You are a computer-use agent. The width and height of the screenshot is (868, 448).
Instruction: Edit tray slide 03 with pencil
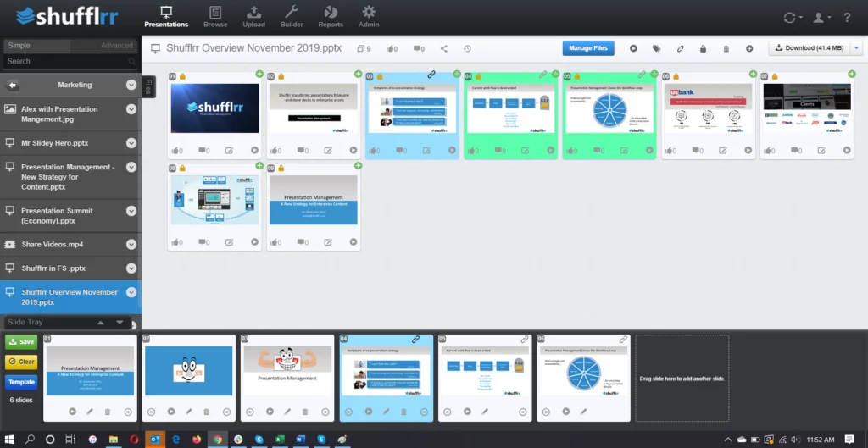[287, 412]
